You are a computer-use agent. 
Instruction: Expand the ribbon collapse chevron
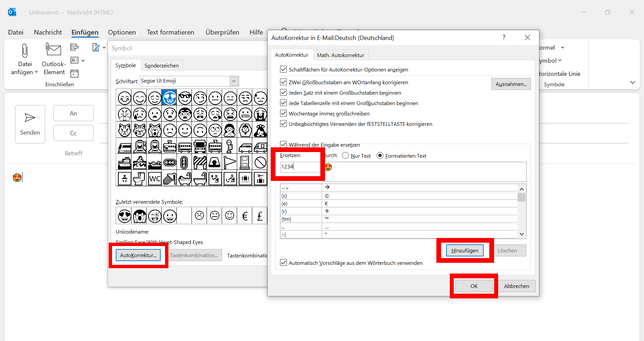point(632,83)
